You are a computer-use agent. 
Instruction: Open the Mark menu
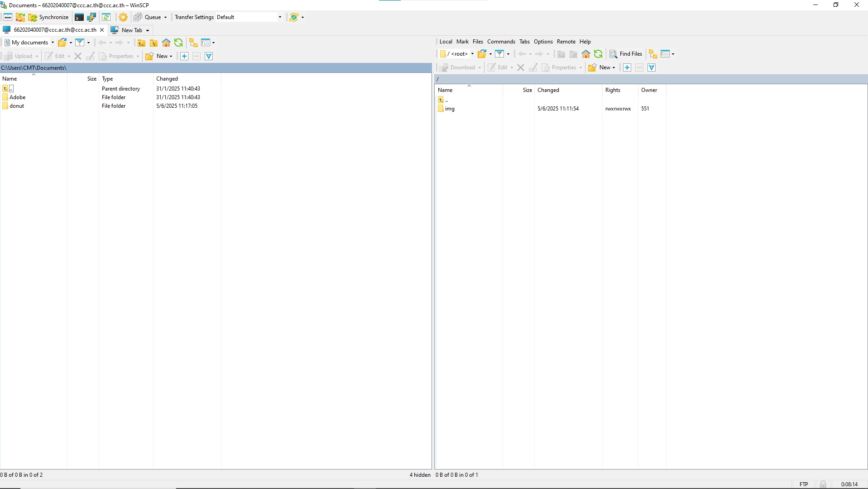pos(462,42)
